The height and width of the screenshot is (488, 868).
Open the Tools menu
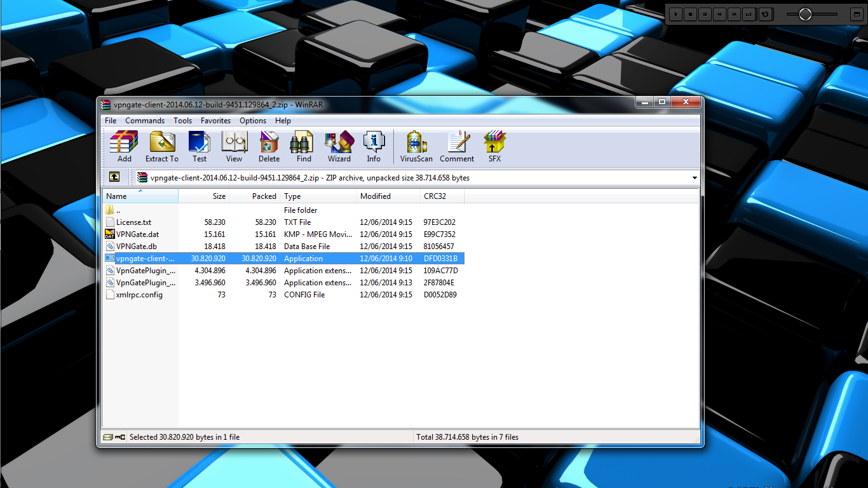point(183,121)
